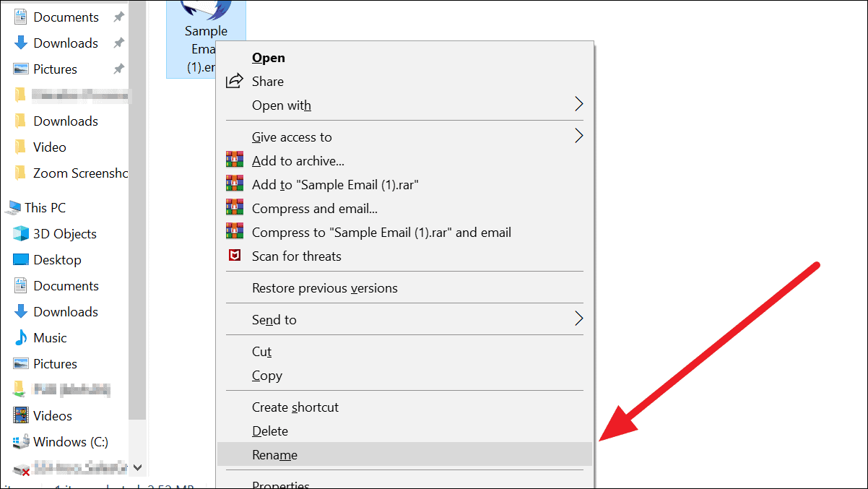The height and width of the screenshot is (489, 868).
Task: Choose Restore previous versions
Action: coord(325,287)
